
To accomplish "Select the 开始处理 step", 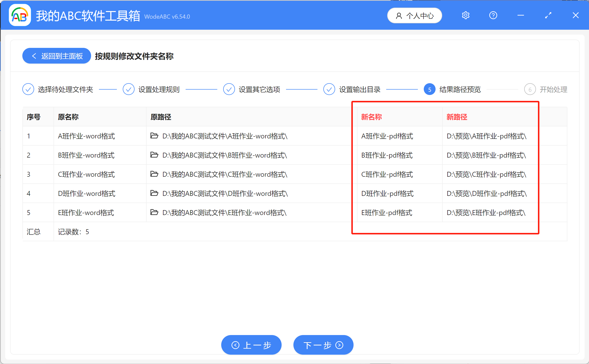I will coord(553,89).
